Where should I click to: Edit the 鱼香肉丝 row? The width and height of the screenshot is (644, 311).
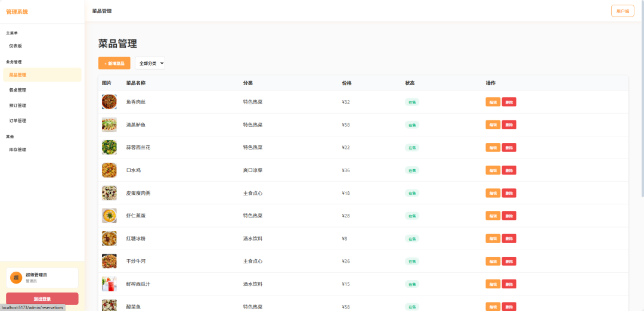pyautogui.click(x=493, y=102)
